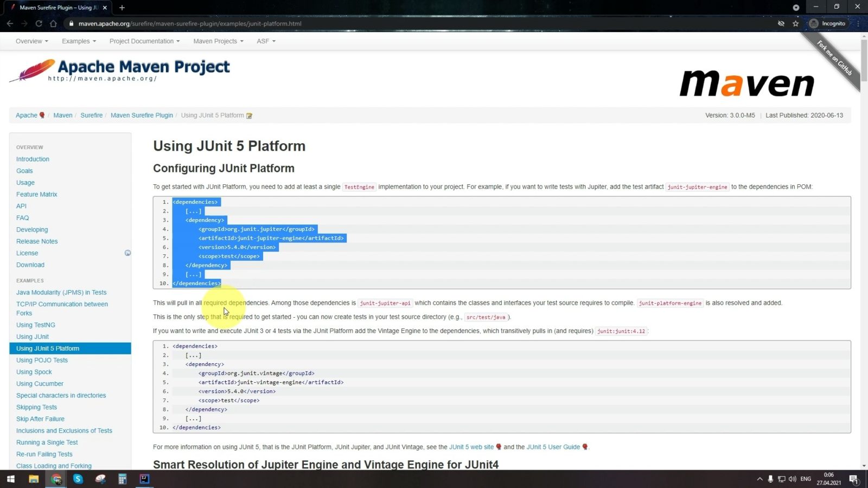Open the notification center icon
Image resolution: width=868 pixels, height=488 pixels.
click(853, 479)
